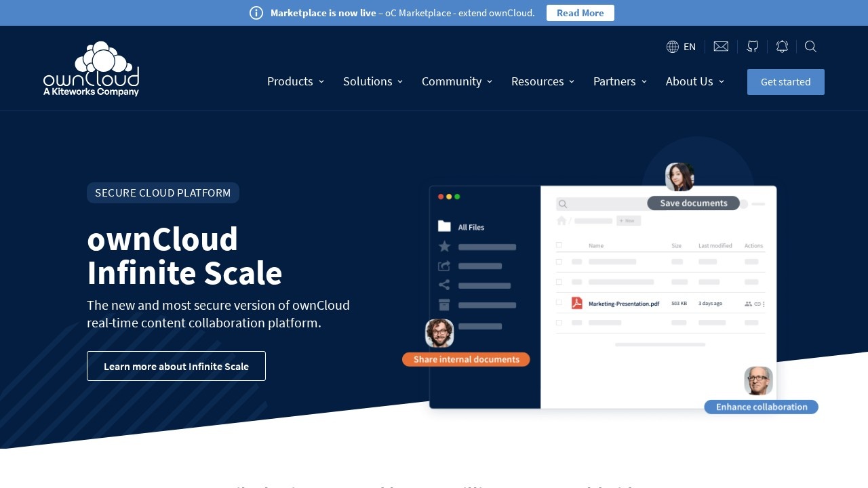Expand the Resources chevron
Viewport: 868px width, 488px height.
pos(572,82)
